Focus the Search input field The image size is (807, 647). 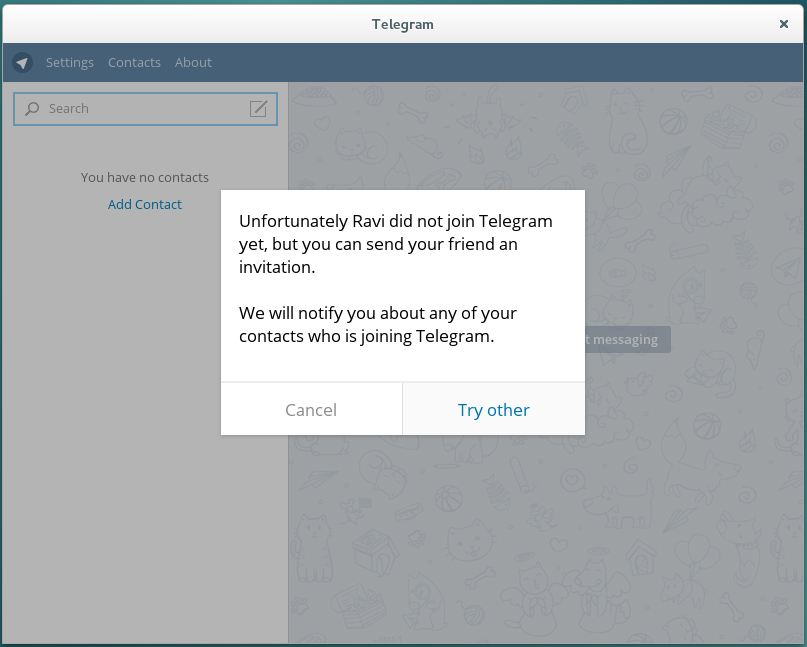pos(140,109)
